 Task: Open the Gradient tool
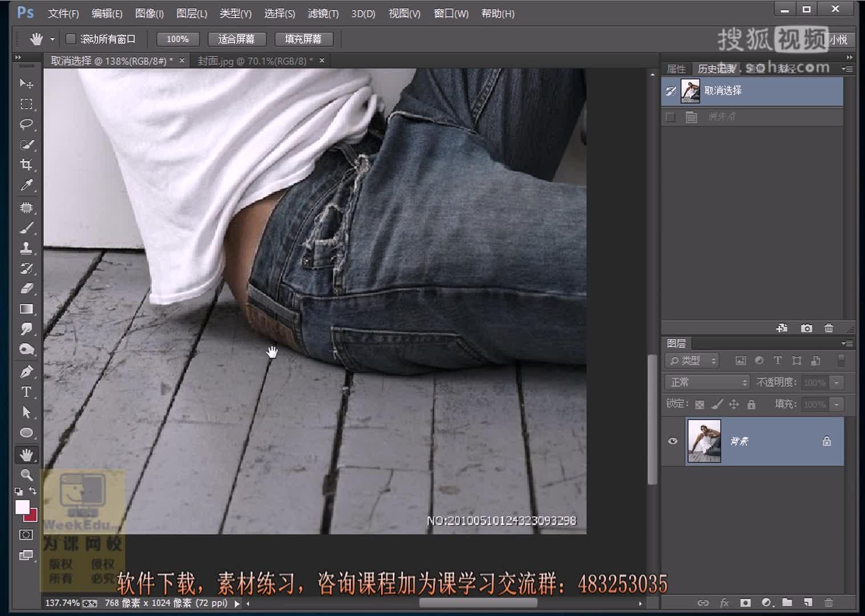26,309
